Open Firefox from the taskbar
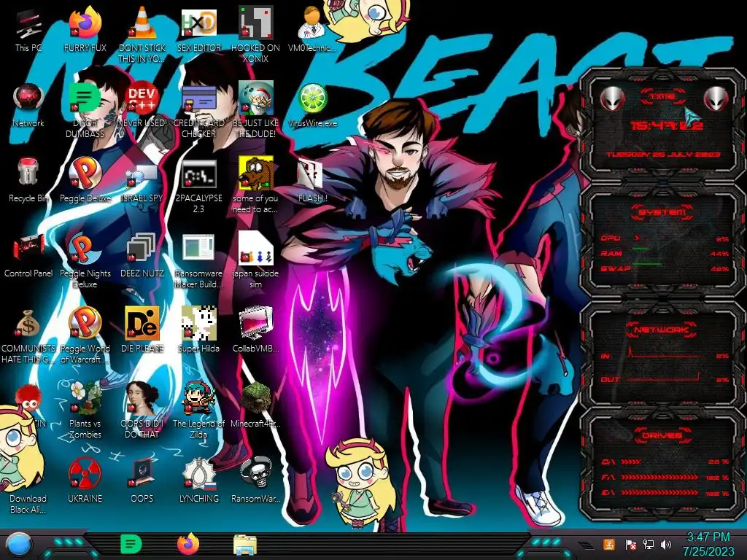This screenshot has width=747, height=560. (x=187, y=544)
